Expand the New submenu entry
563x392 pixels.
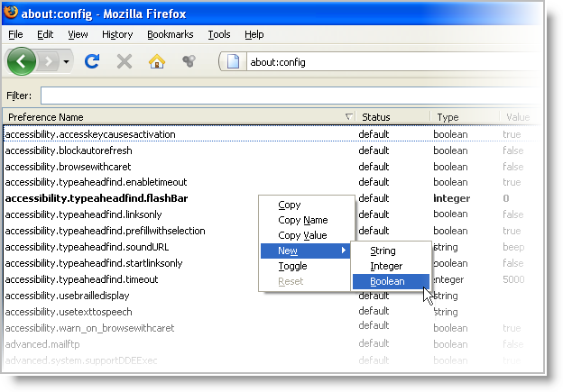coord(305,251)
